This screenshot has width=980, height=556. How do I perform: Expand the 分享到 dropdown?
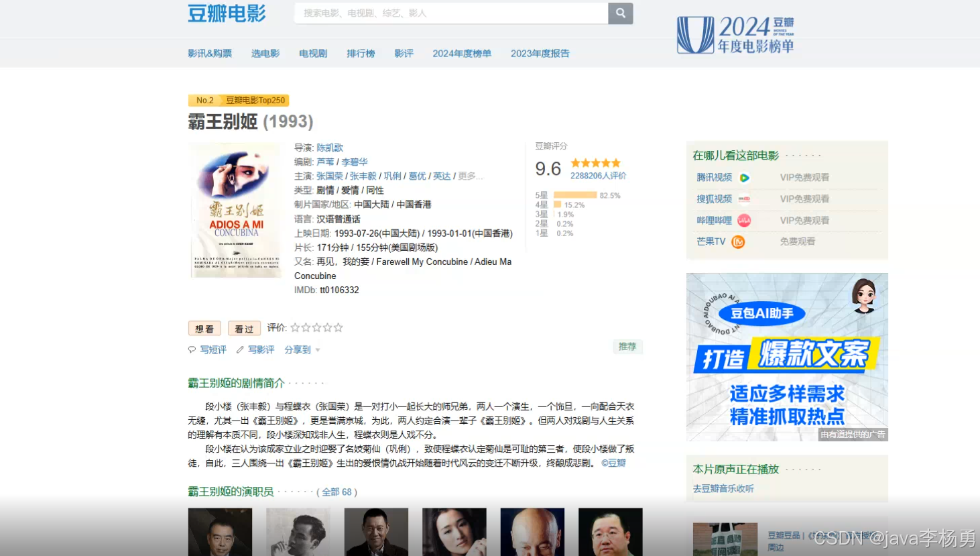(302, 349)
